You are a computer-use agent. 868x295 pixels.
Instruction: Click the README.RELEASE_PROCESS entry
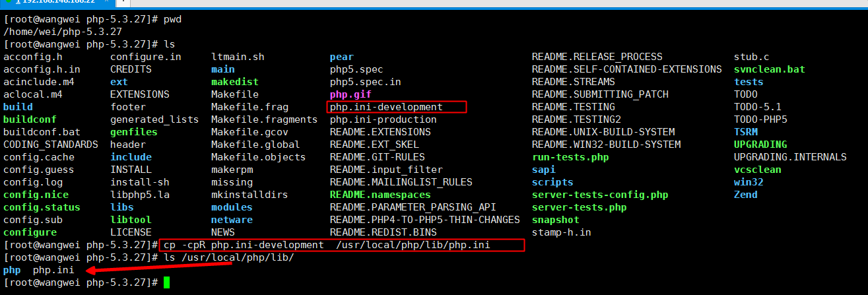click(x=597, y=57)
